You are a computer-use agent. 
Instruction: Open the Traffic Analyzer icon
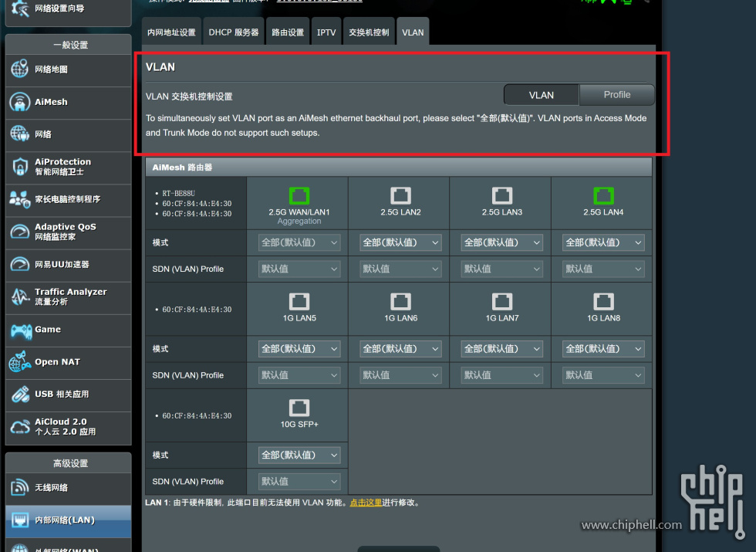pyautogui.click(x=20, y=296)
